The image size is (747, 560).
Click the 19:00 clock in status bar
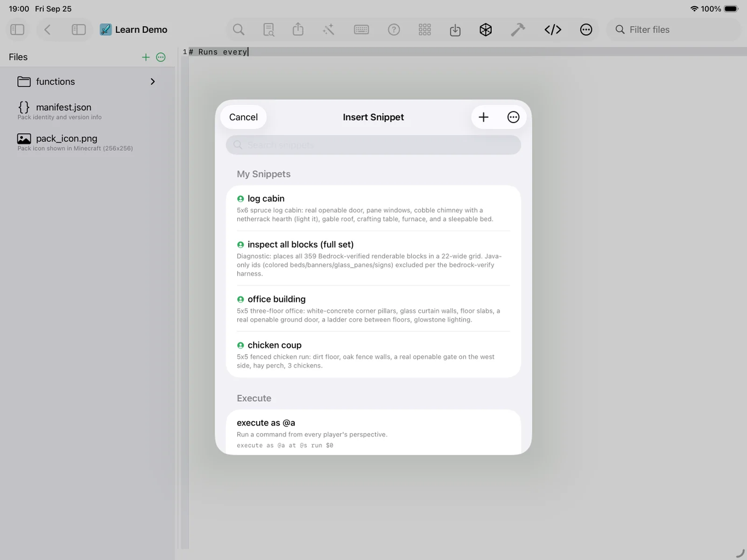(x=19, y=9)
